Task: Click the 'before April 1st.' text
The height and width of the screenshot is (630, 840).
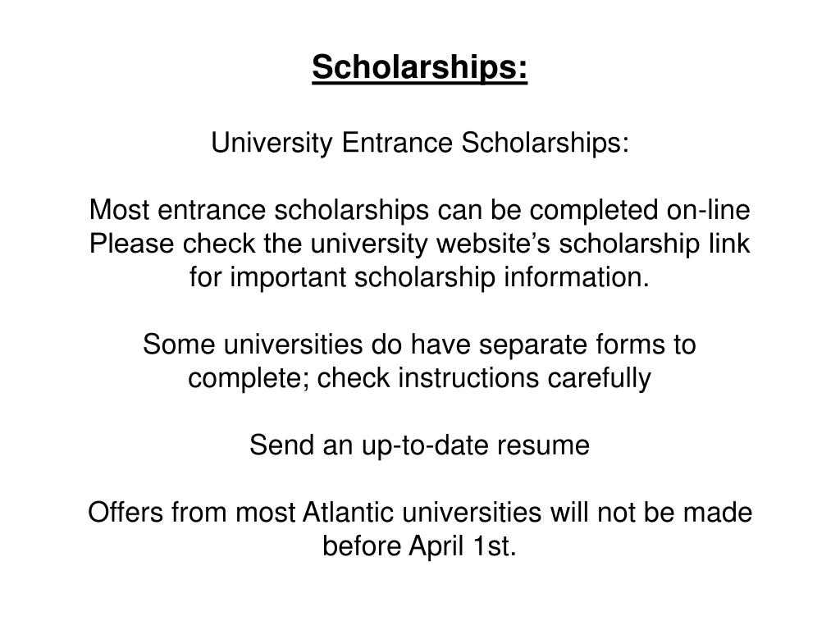Action: point(419,546)
